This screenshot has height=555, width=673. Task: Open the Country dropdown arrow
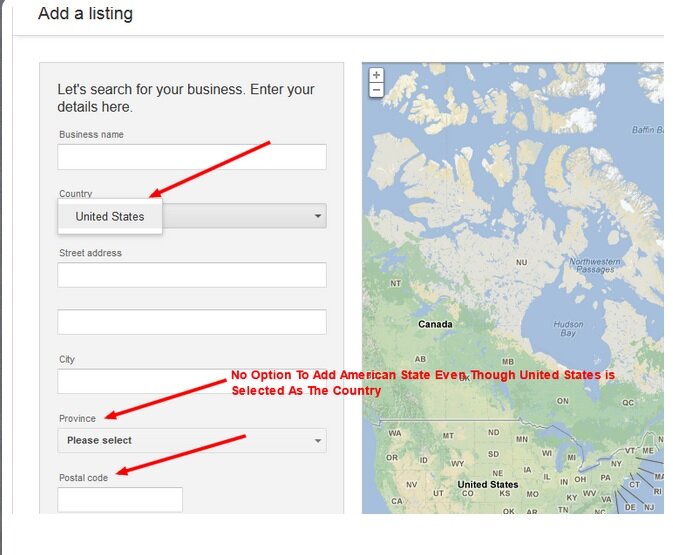click(318, 216)
